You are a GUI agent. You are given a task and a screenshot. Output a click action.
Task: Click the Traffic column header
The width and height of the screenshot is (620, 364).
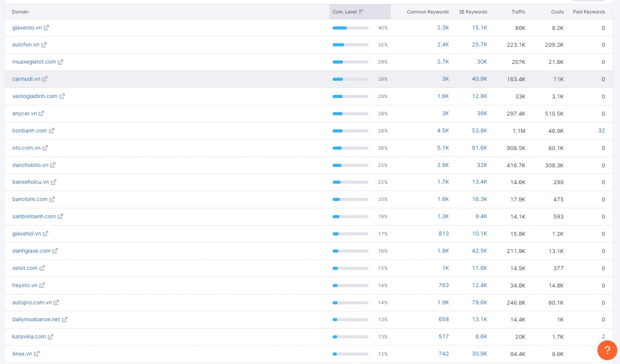pos(518,12)
